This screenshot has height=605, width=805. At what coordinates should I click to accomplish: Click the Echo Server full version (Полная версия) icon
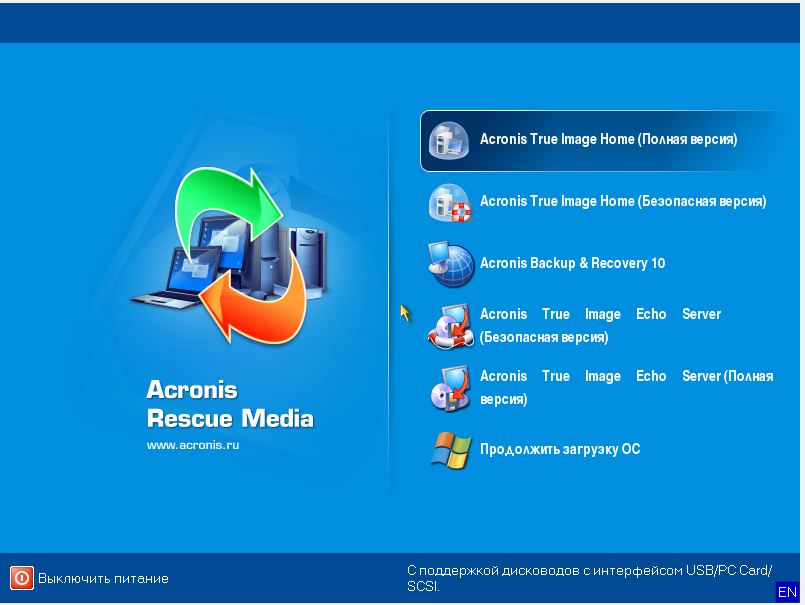[449, 388]
